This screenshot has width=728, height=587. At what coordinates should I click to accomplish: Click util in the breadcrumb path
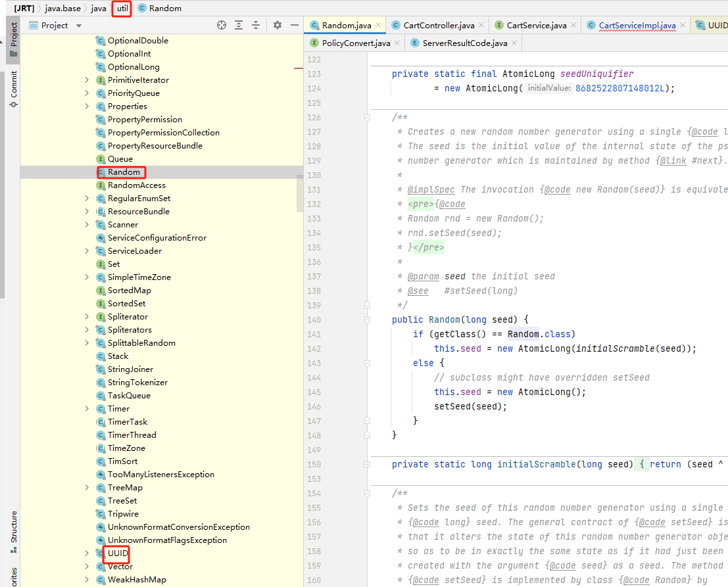(x=122, y=9)
